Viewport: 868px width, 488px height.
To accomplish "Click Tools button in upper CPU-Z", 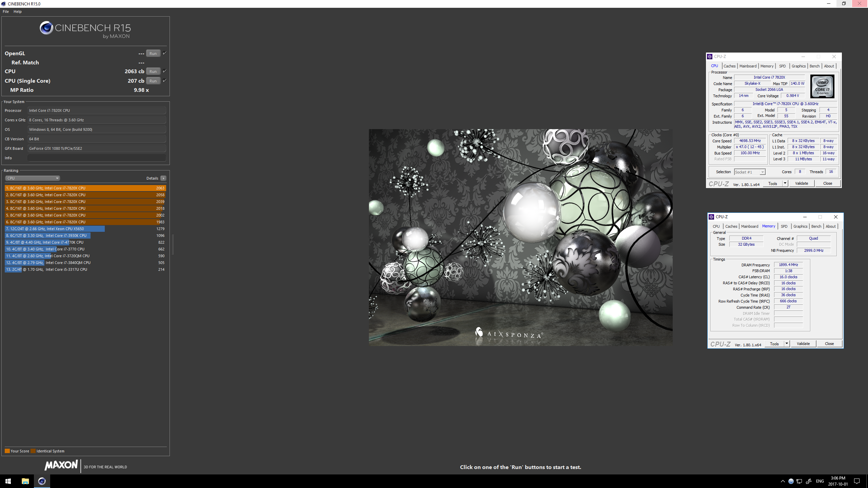I will [773, 183].
